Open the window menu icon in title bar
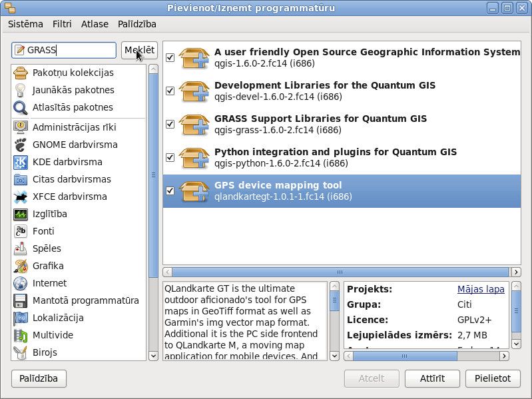532x399 pixels. 10,7
